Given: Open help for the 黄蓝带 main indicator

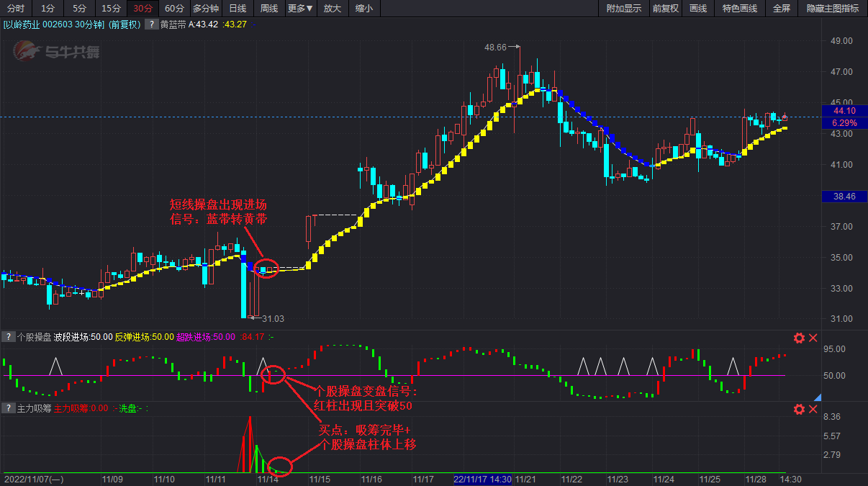Looking at the screenshot, I should [x=152, y=24].
